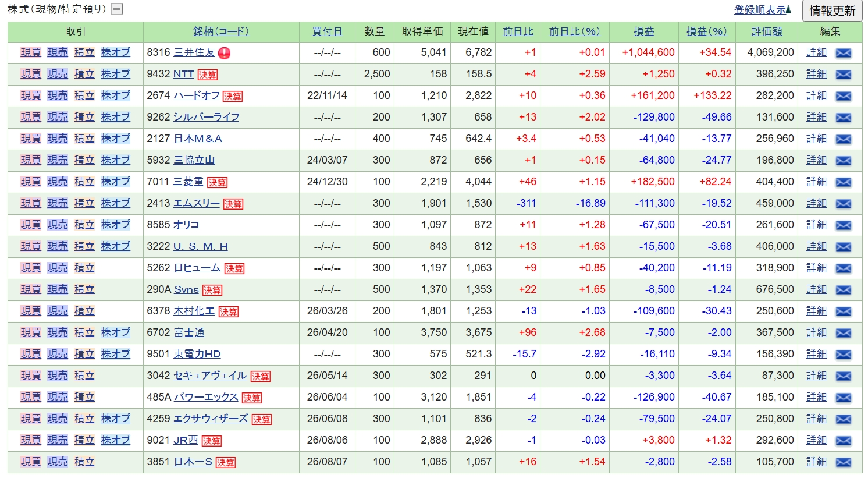Viewport: 868px width, 478px height.
Task: View 詳細 for 日本一S
Action: pos(816,462)
